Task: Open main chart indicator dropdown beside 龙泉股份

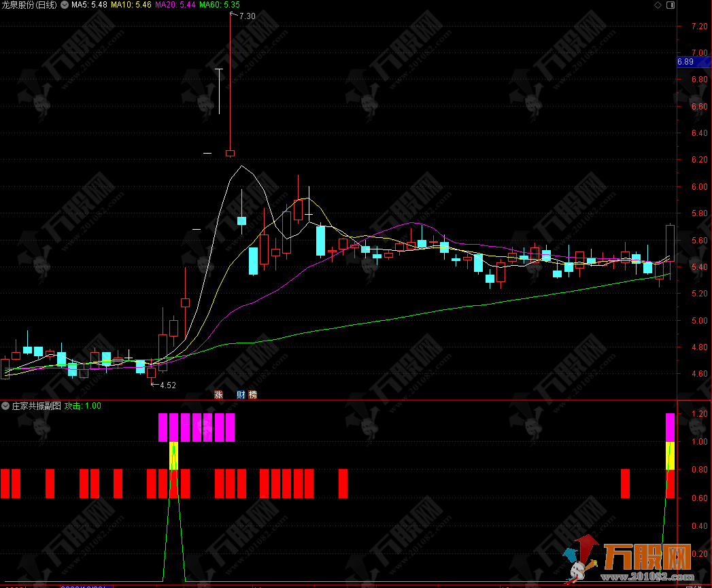Action: pos(65,5)
